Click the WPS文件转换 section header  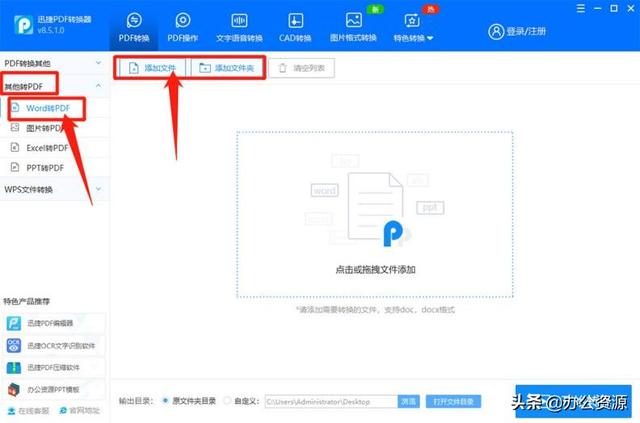coord(55,189)
